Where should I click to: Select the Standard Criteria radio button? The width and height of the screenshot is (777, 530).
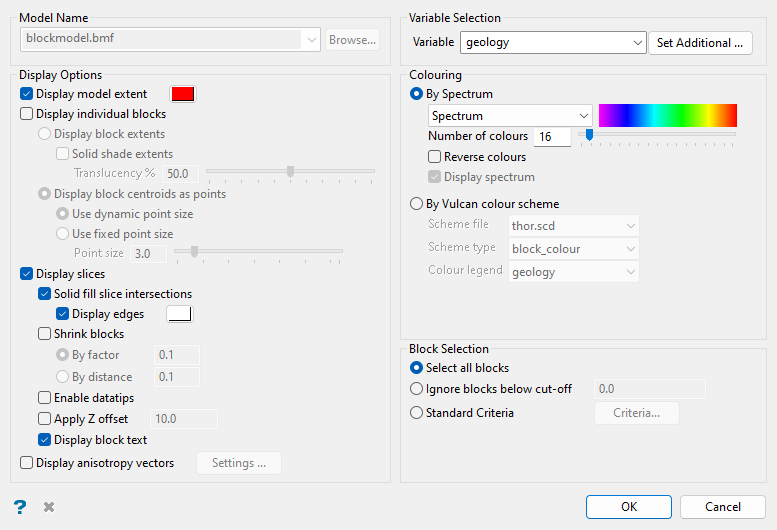click(417, 413)
